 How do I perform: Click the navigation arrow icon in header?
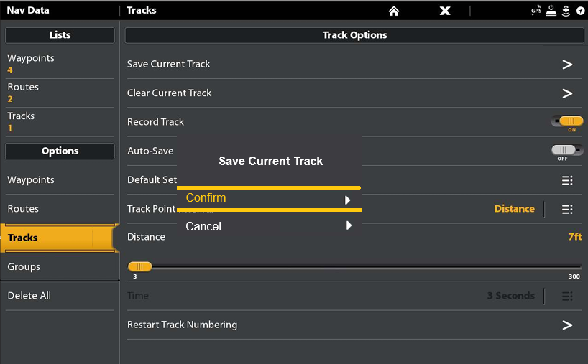[580, 11]
